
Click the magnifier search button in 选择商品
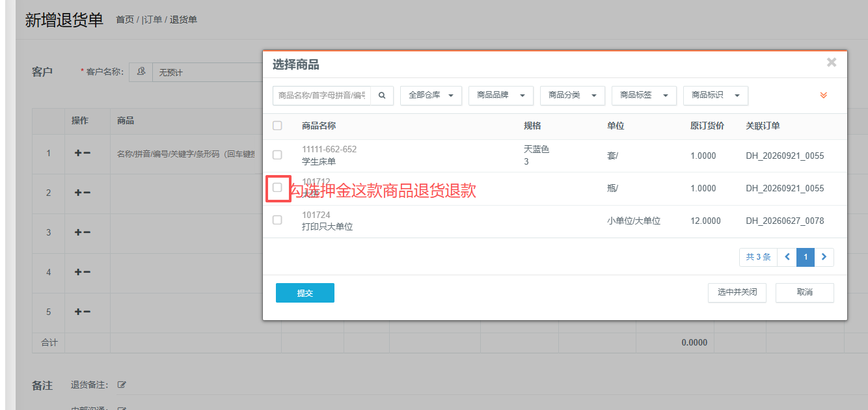[382, 95]
